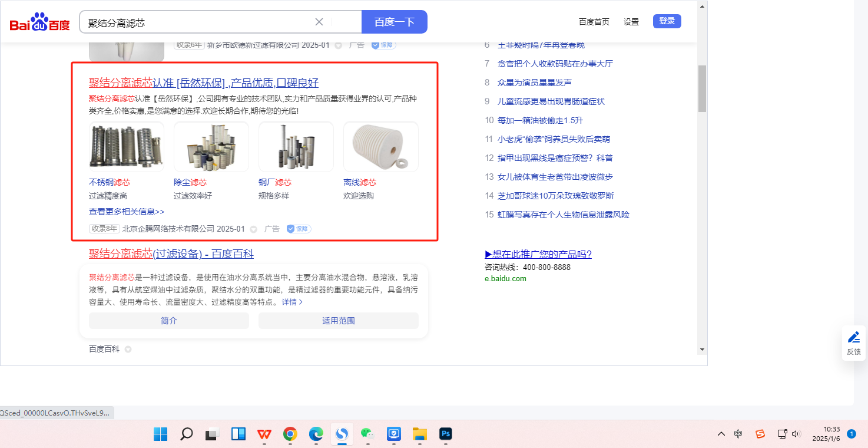Click the scroll-up arrow of the page scrollbar
The image size is (868, 448).
point(702,6)
